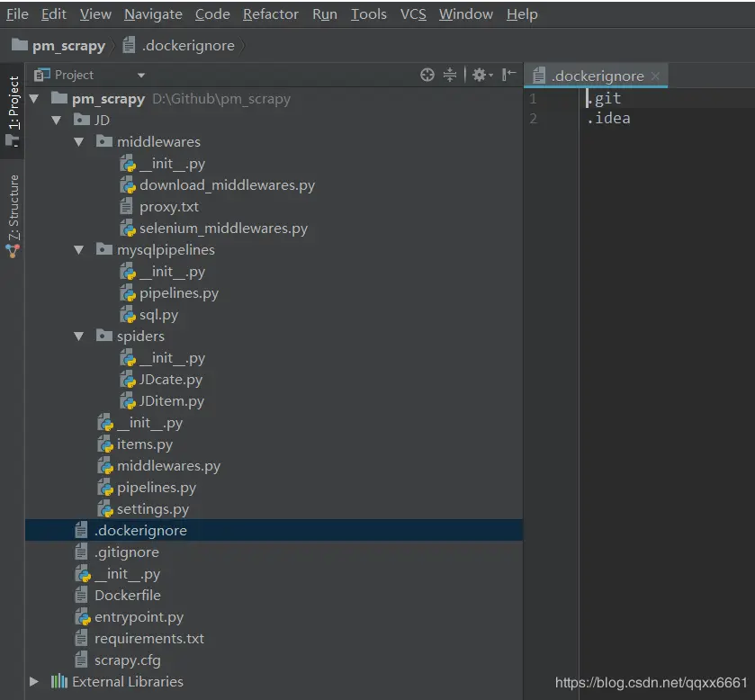Click pm_scrapy breadcrumb in navigation bar

58,46
